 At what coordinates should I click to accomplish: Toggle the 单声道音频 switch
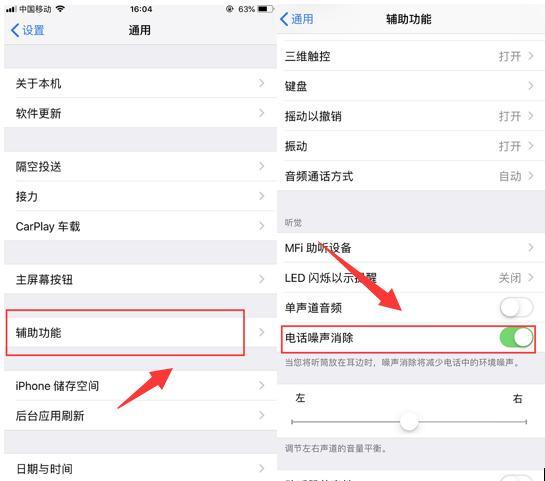516,308
